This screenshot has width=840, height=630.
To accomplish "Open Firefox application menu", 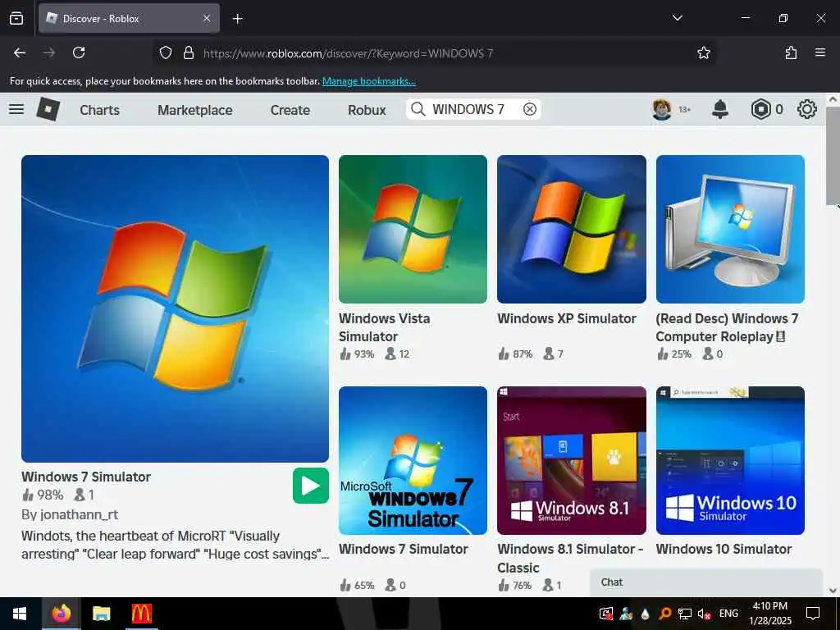I will pos(820,52).
